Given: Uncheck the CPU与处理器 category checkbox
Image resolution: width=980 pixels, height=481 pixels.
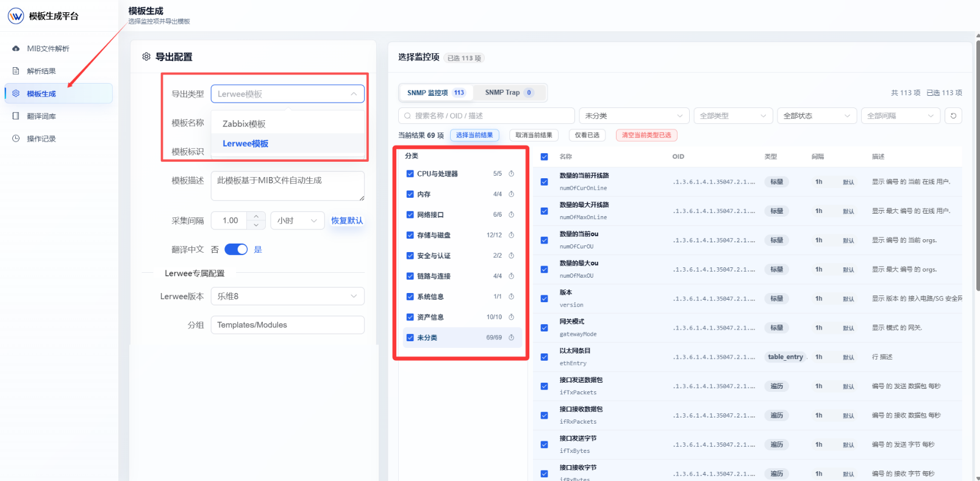Looking at the screenshot, I should pyautogui.click(x=410, y=173).
